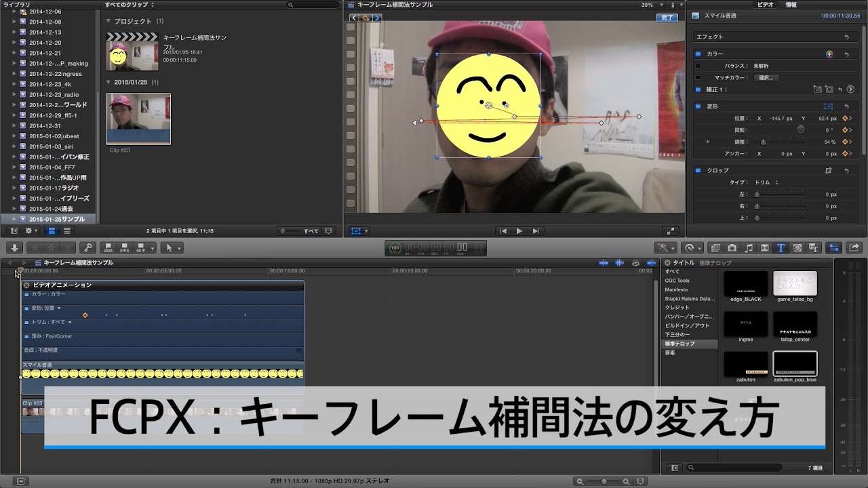Toggle カラー:カラー checkbox in video animation
Viewport: 868px width, 488px height.
coord(27,294)
